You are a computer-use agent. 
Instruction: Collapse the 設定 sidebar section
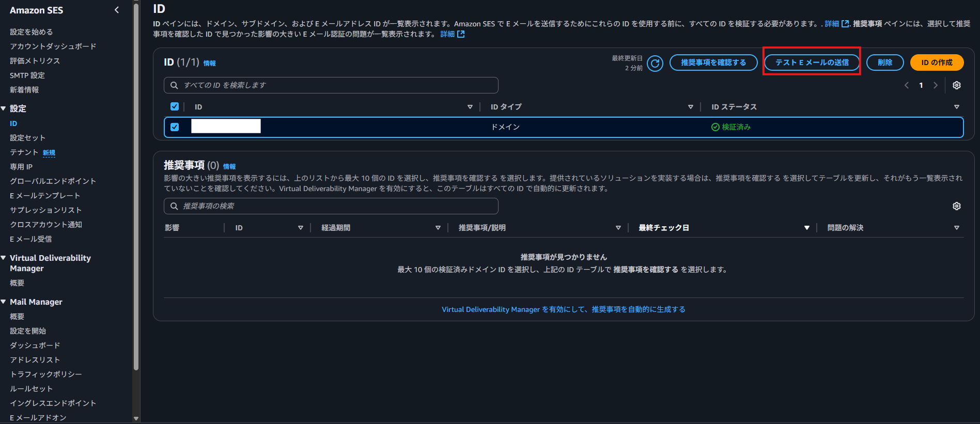click(x=4, y=108)
